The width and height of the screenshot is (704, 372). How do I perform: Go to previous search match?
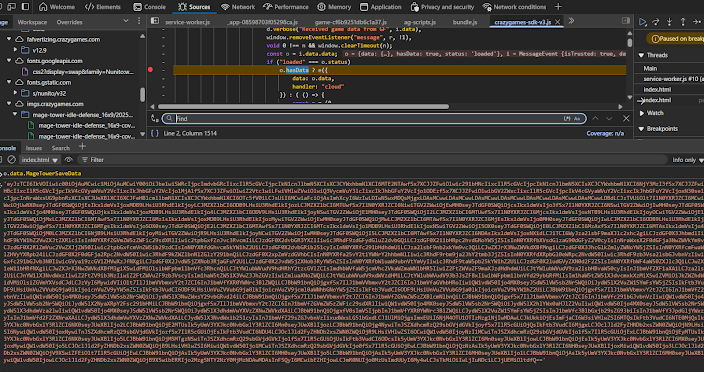pyautogui.click(x=595, y=118)
